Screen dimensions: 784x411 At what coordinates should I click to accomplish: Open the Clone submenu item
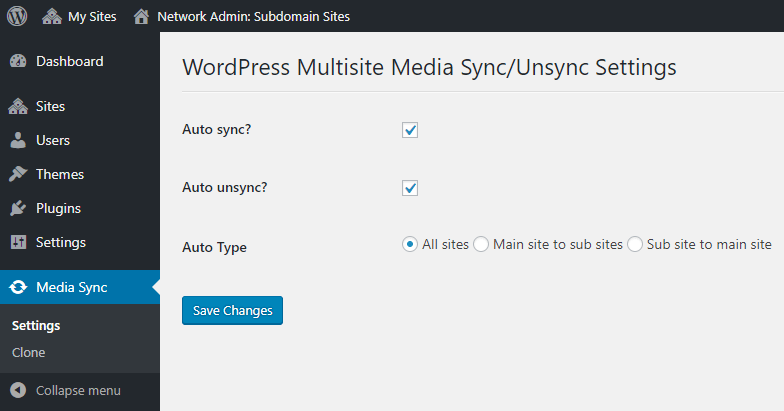coord(28,352)
